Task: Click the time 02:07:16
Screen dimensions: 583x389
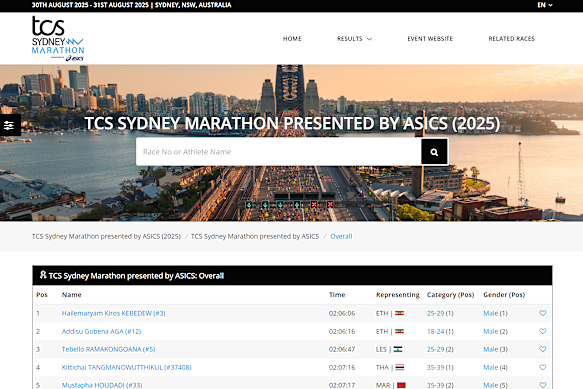Action: 342,367
